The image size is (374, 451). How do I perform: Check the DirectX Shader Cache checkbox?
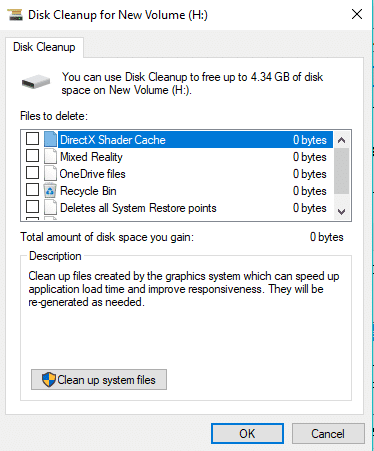[32, 138]
